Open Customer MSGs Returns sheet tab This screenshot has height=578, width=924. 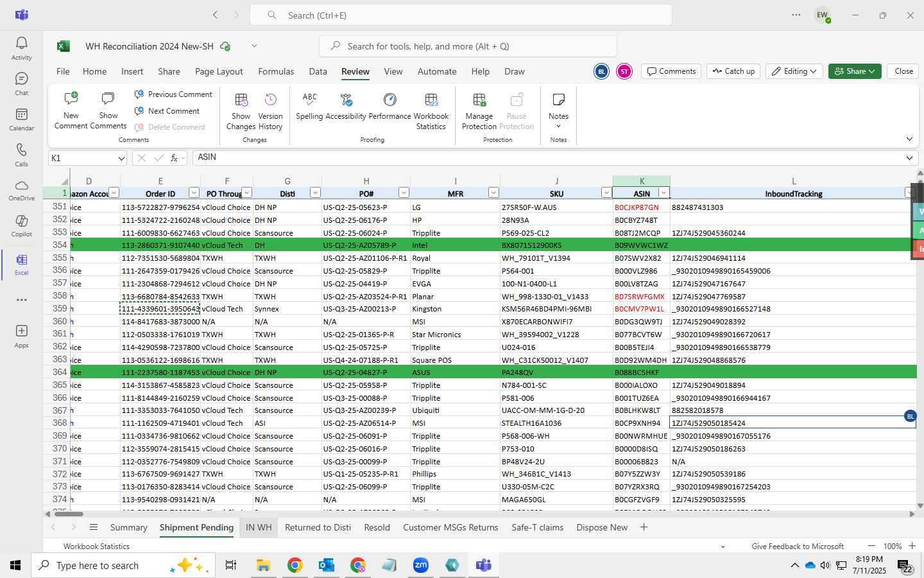click(x=450, y=527)
